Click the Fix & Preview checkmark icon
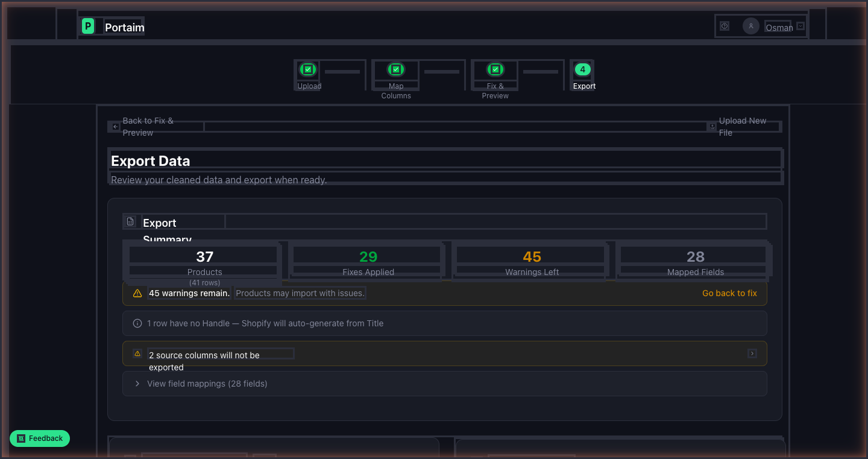The width and height of the screenshot is (868, 459). pyautogui.click(x=494, y=69)
